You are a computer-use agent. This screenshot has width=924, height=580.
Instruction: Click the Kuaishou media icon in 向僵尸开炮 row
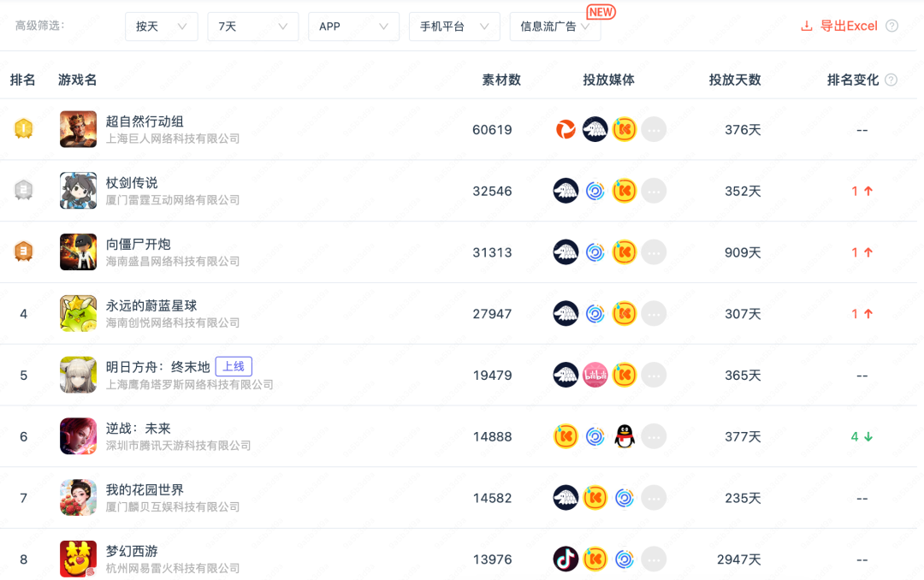click(624, 252)
